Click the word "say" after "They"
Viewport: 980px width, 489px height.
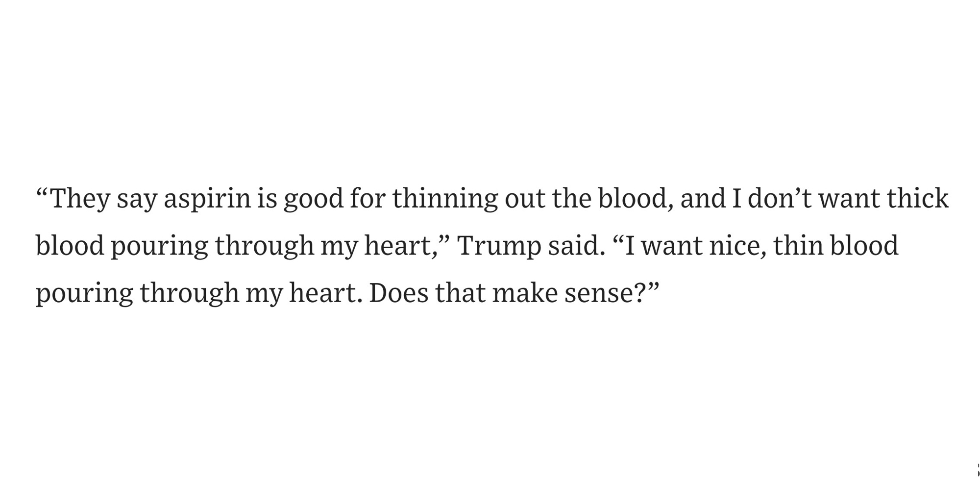click(137, 199)
